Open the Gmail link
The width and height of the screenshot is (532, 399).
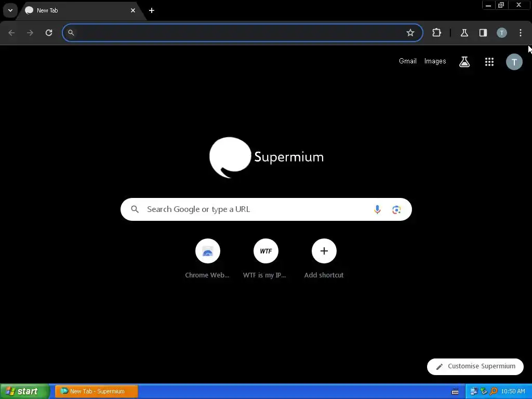[407, 61]
